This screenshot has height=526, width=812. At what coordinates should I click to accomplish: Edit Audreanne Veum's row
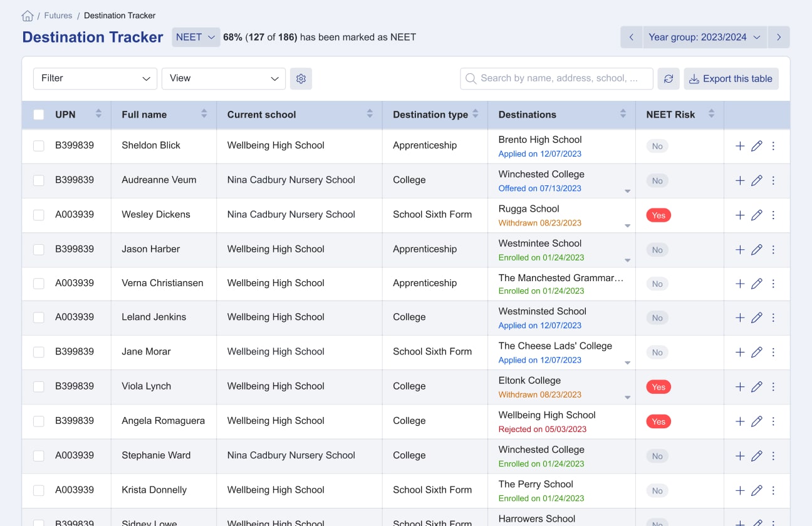[756, 180]
